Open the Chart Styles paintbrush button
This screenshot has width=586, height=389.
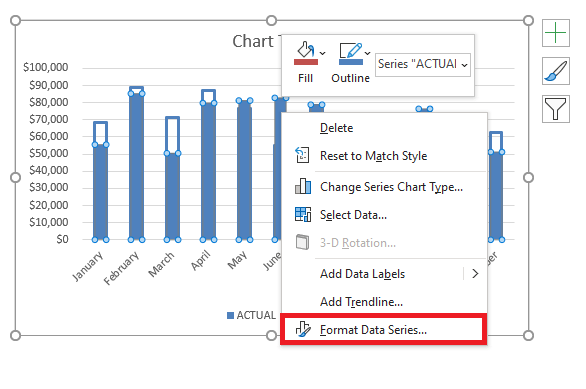556,71
